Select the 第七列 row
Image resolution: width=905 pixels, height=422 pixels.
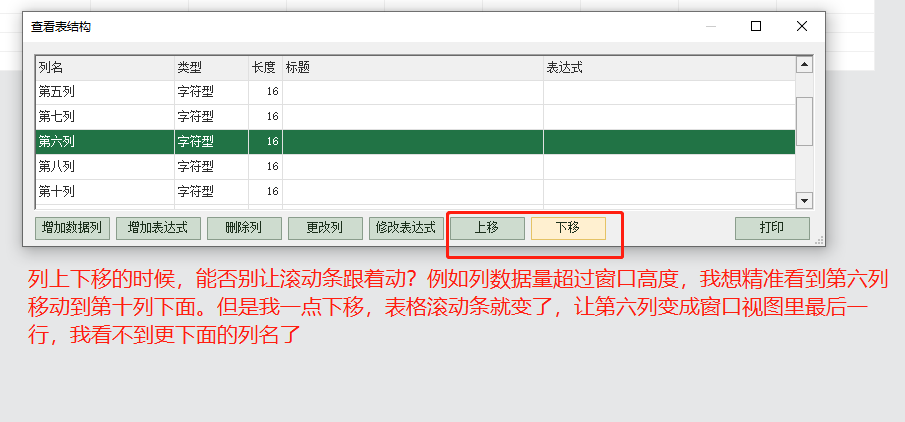(415, 117)
